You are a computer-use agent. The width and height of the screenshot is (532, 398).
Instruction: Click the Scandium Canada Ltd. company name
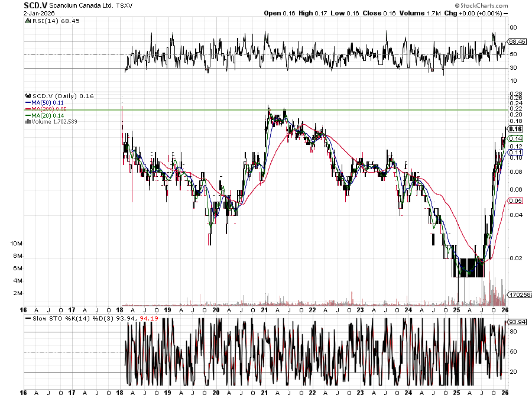click(82, 6)
